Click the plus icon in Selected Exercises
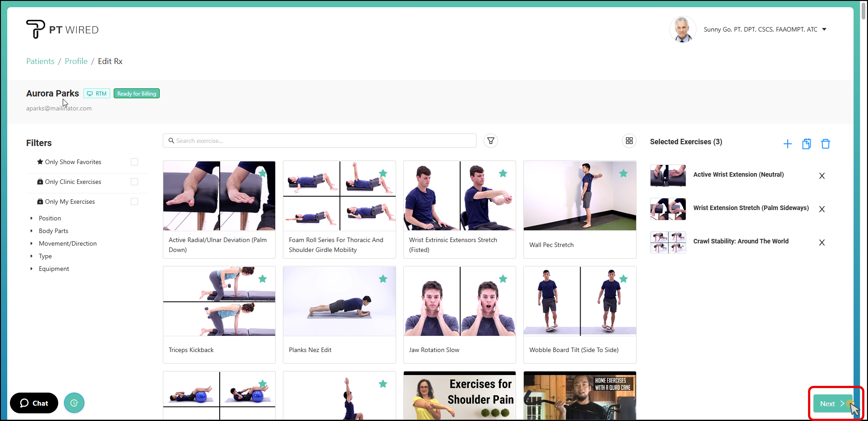The width and height of the screenshot is (868, 421). (x=787, y=144)
